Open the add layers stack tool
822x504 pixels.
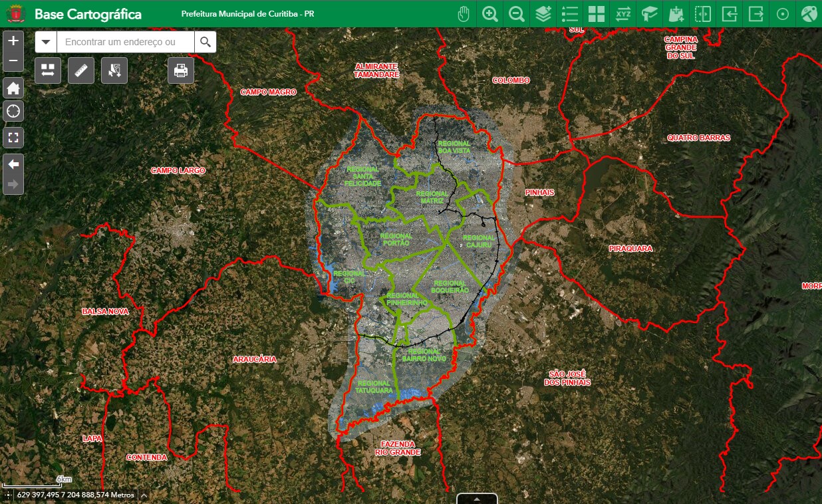coord(543,14)
